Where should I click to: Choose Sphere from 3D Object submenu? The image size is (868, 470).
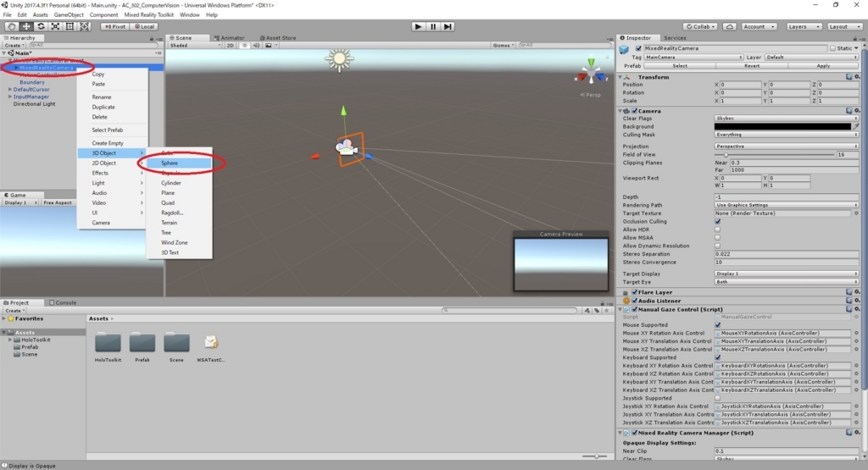click(x=179, y=163)
